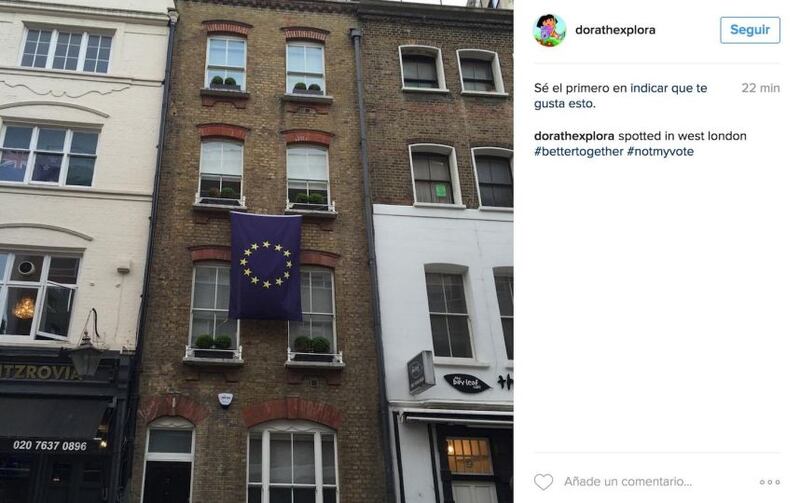Click the heart like icon
Viewport: 800px width, 503px height.
tap(543, 482)
